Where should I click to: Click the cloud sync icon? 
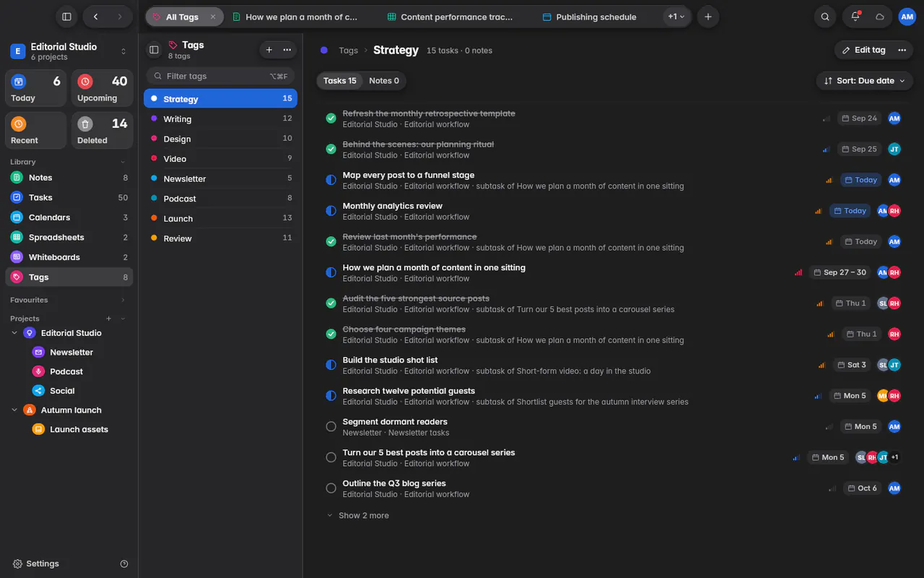(x=880, y=17)
